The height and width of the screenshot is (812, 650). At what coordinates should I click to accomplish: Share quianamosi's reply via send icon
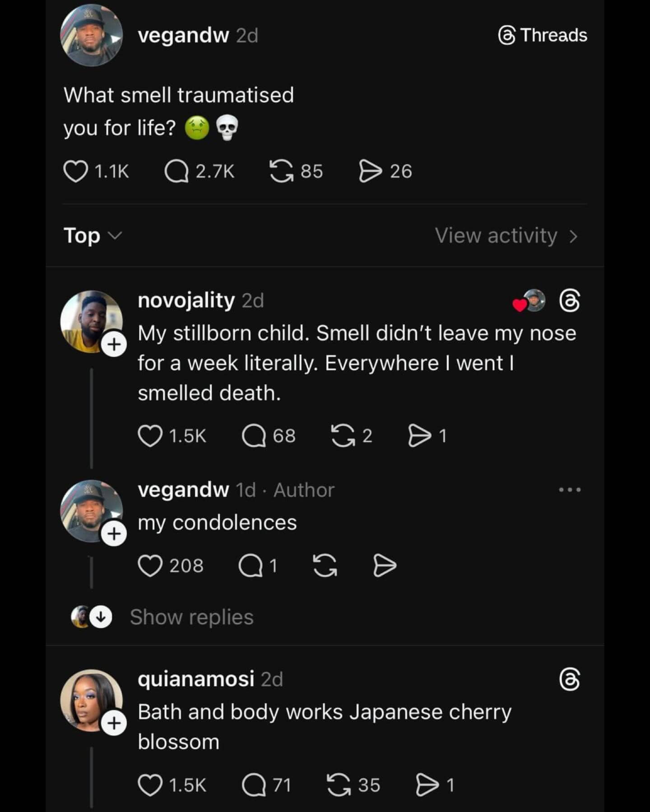[x=427, y=785]
